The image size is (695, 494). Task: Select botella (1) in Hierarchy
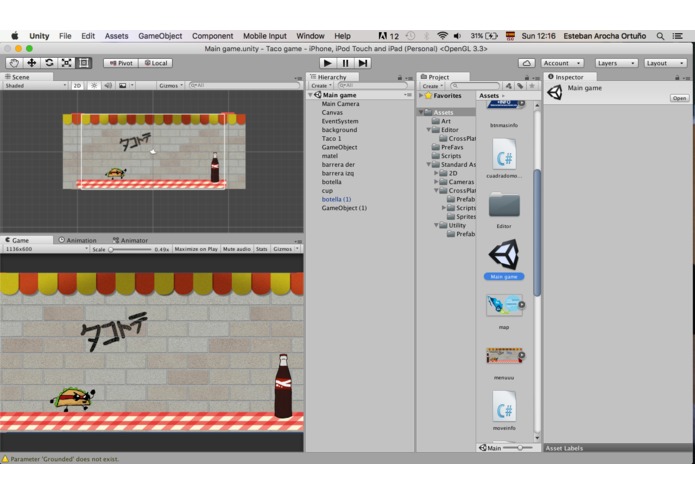(336, 199)
